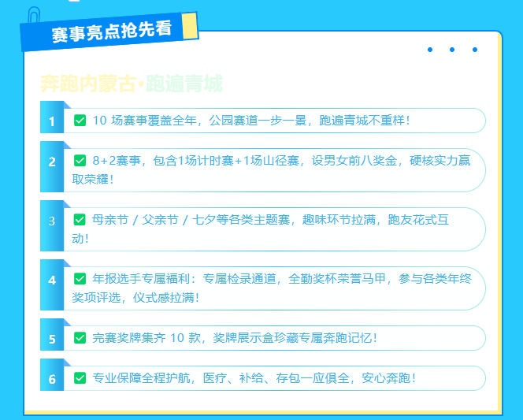Viewport: 523px width, 420px height.
Task: Click the 专业保障全程护航 text row
Action: pos(254,378)
